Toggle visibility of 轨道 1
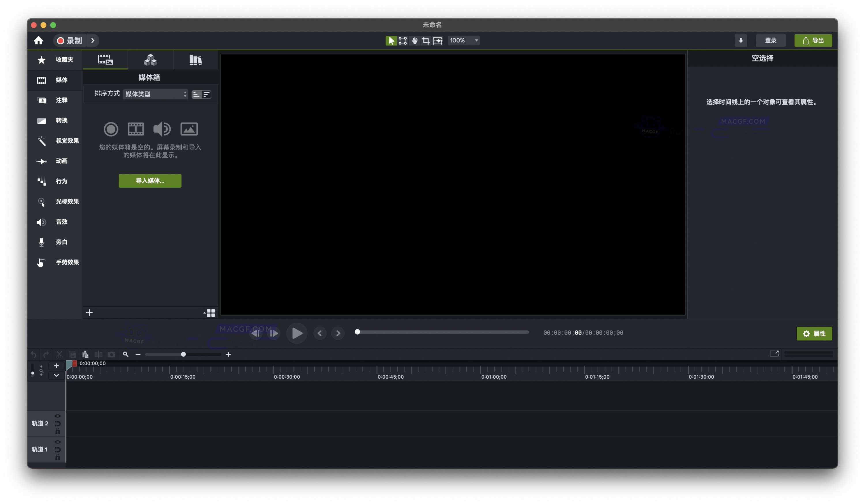Viewport: 865px width, 504px height. pos(58,442)
